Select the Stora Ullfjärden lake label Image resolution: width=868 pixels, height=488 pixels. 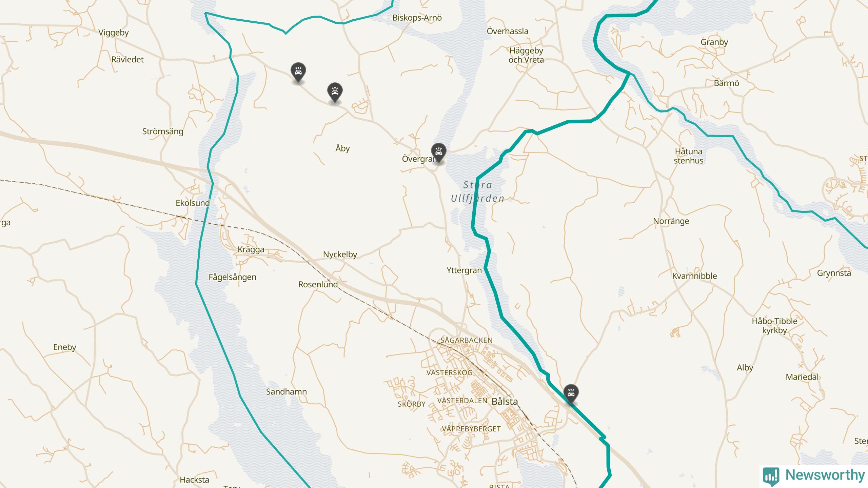point(477,191)
